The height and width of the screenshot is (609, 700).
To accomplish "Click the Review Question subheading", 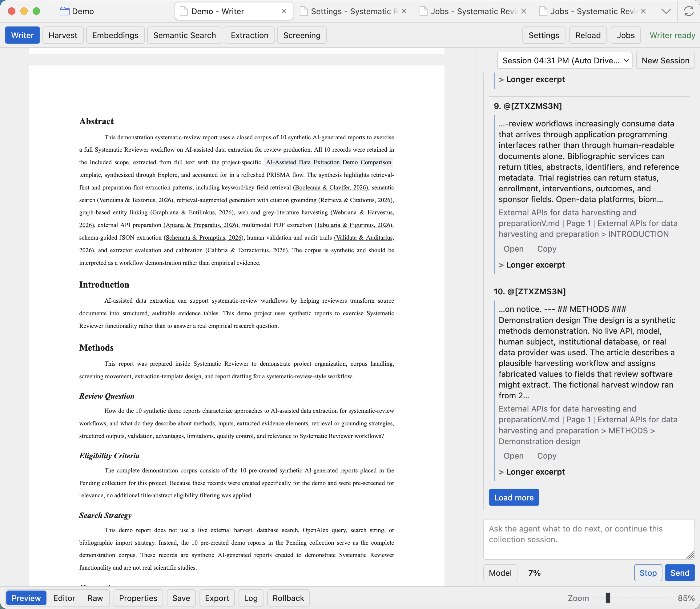I will (x=107, y=396).
